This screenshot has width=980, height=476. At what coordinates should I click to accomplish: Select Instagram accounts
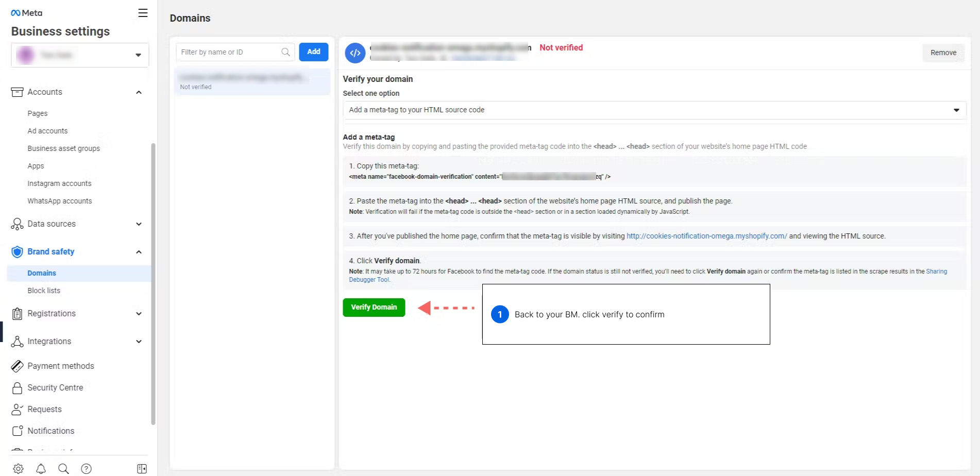click(x=59, y=183)
